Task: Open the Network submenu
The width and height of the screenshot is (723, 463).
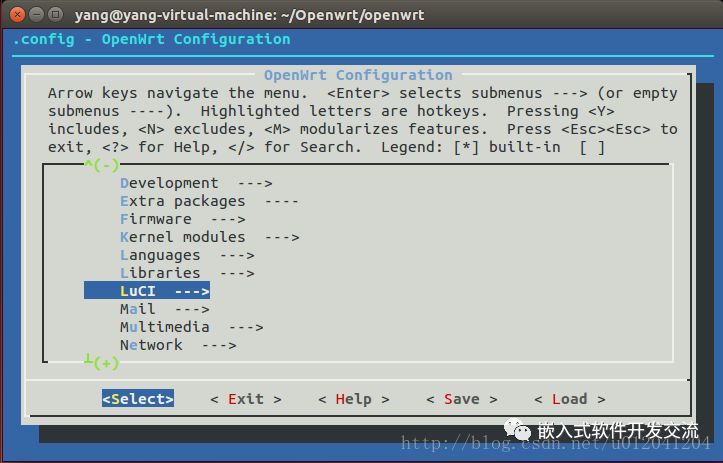Action: click(x=178, y=345)
